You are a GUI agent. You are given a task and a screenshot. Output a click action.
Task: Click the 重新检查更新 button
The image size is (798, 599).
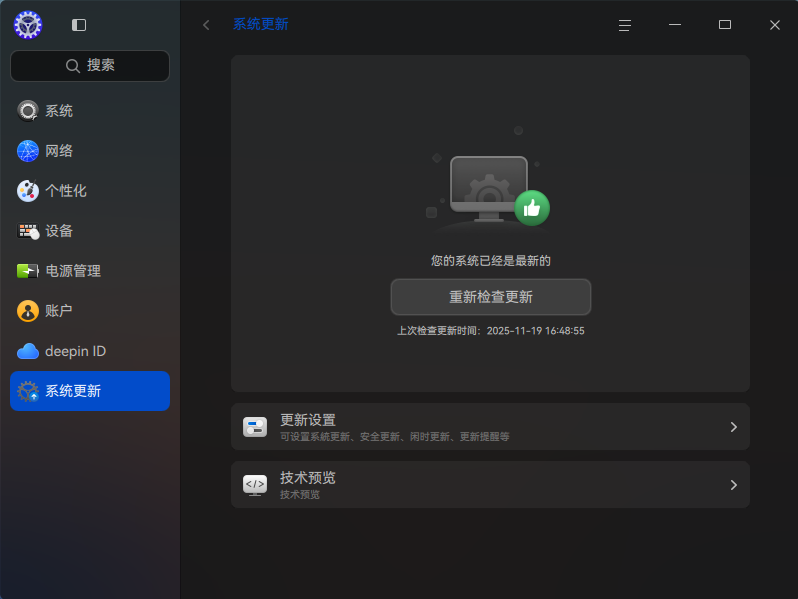491,297
